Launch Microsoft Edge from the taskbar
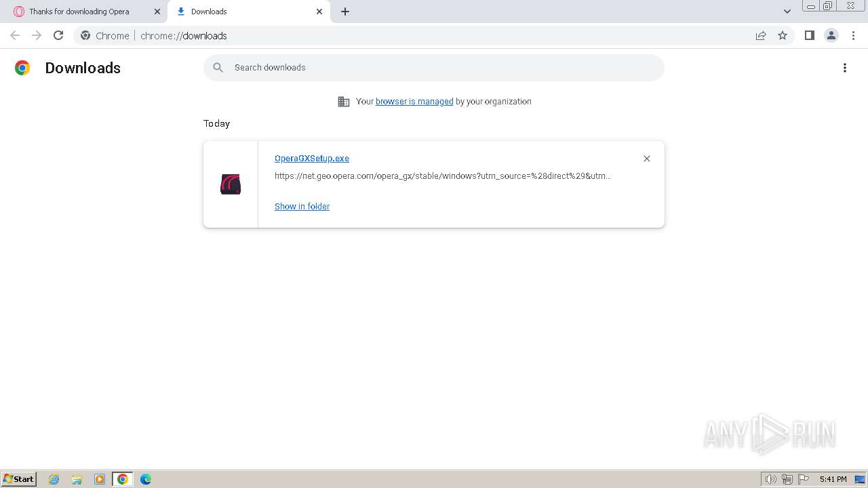Screen dimensions: 868x488 click(x=146, y=479)
